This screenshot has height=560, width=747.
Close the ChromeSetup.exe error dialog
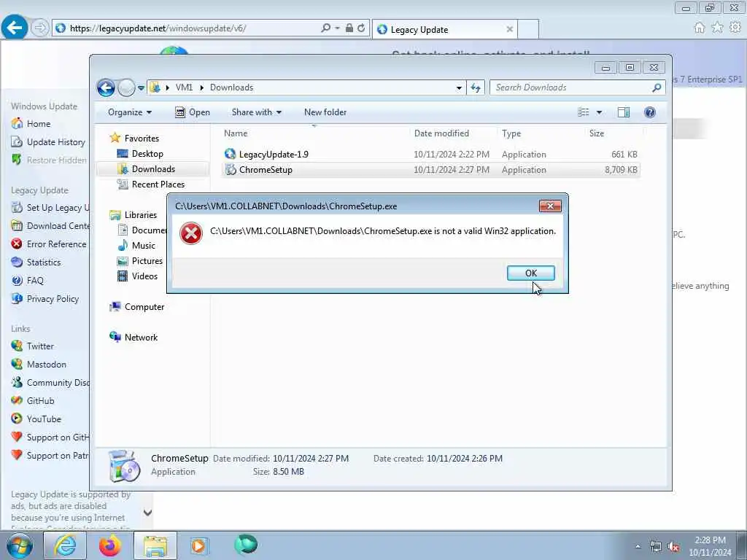tap(550, 206)
